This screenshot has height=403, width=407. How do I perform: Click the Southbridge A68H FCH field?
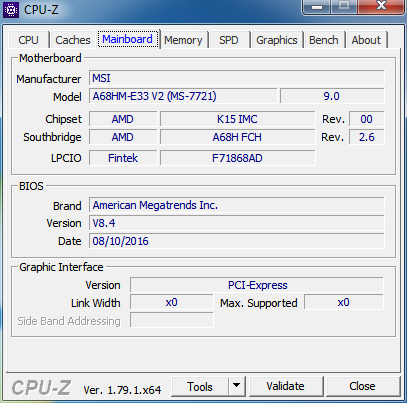click(237, 137)
